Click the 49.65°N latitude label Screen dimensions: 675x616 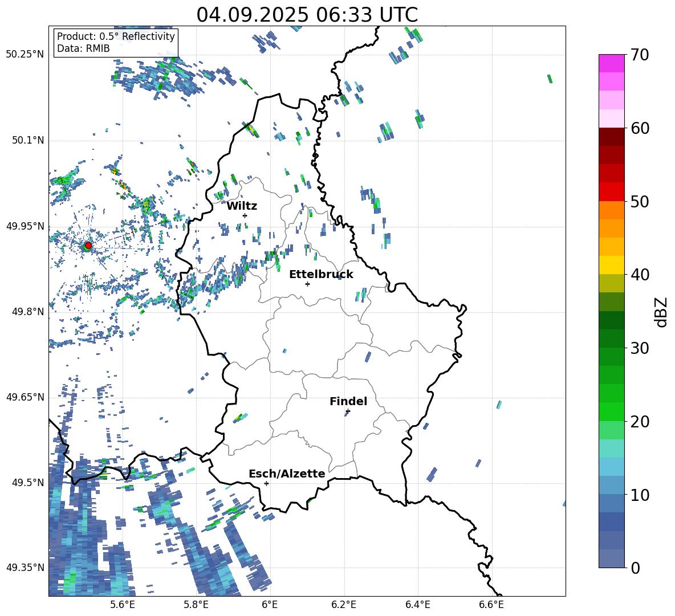tap(25, 397)
